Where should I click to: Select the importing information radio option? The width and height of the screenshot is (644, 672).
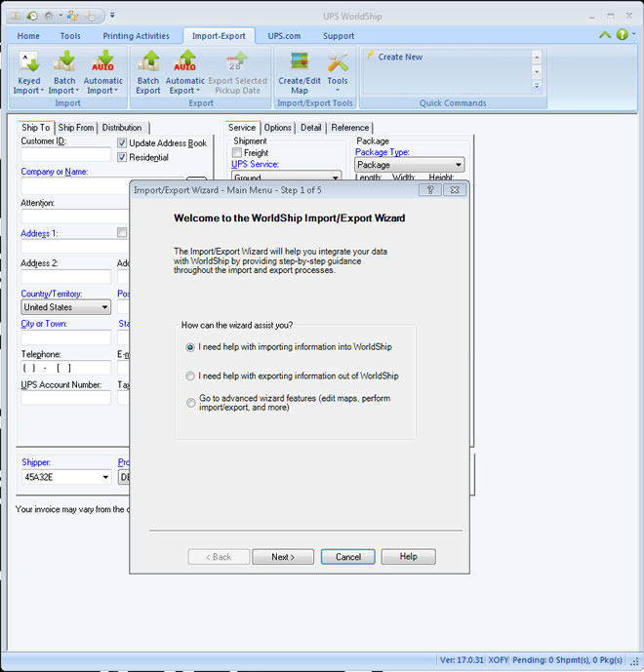tap(190, 346)
